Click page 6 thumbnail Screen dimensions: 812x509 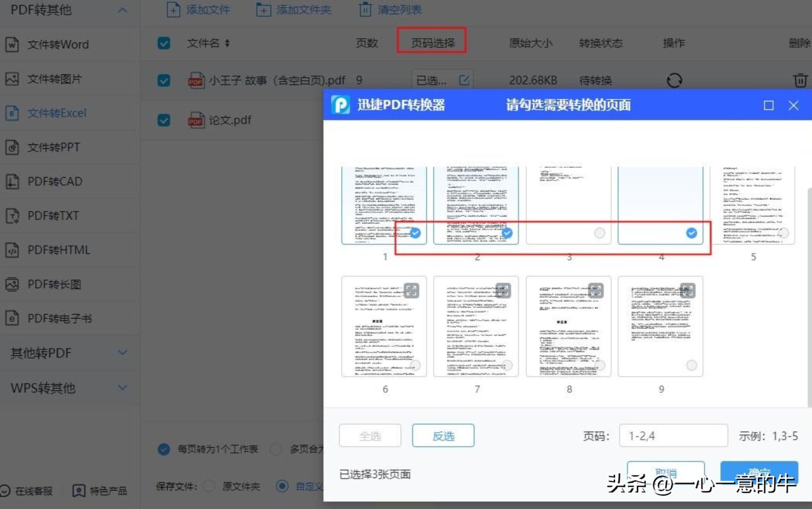coord(384,326)
